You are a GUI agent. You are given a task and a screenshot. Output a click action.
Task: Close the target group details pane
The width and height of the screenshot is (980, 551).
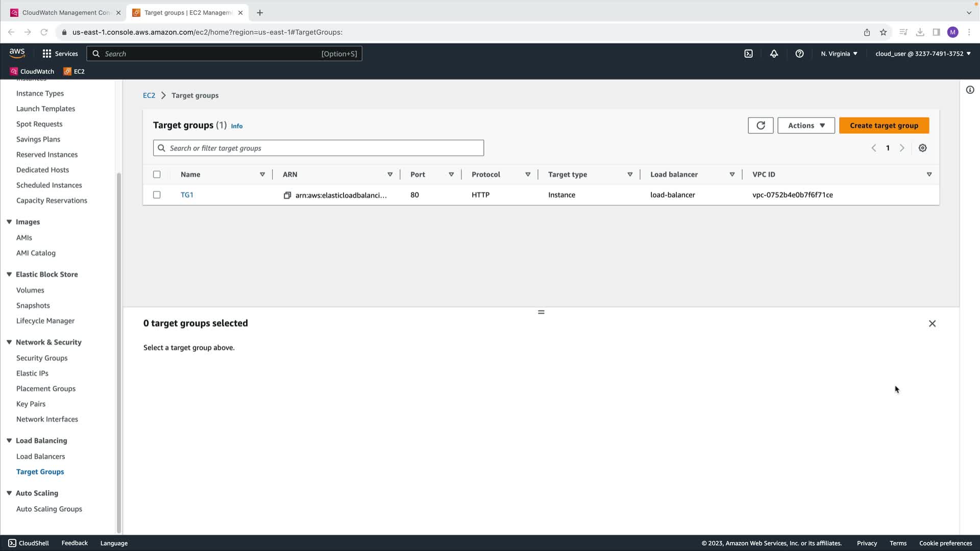(932, 323)
